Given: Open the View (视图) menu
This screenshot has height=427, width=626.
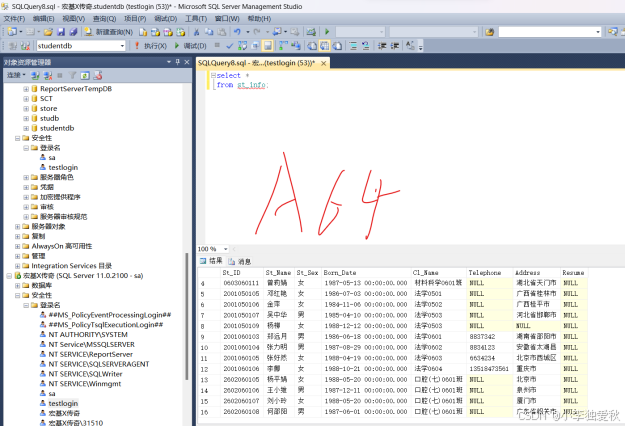Looking at the screenshot, I should tap(73, 19).
